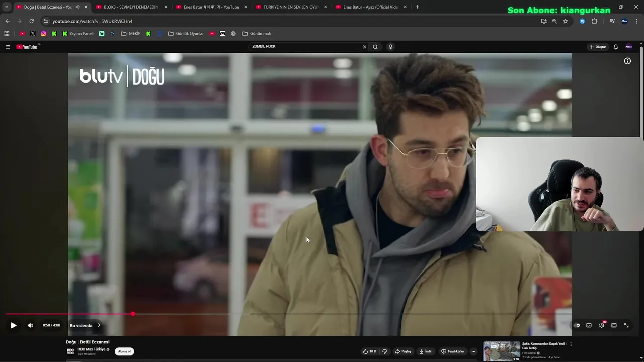Screen dimensions: 644x362
Task: Open the blue Shazam extension icon
Action: coord(582,21)
